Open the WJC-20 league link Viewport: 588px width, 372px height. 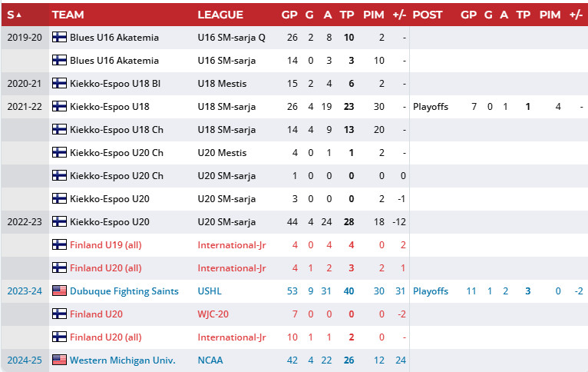[x=215, y=314]
